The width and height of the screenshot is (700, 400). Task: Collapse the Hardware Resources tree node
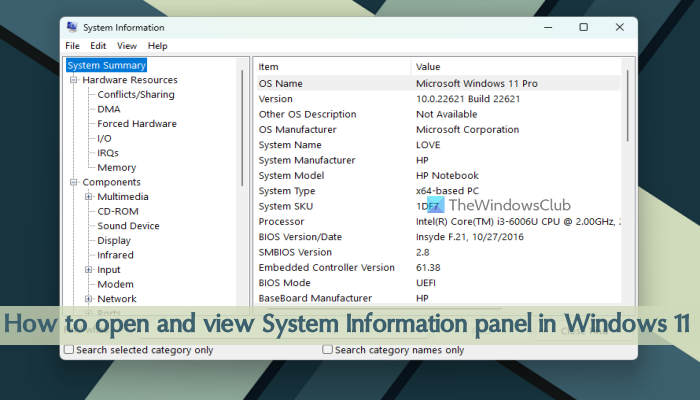[74, 80]
